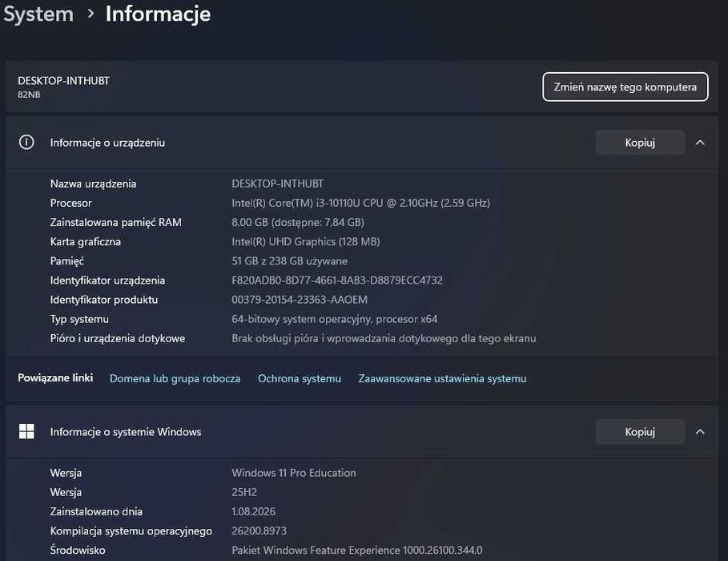Click the Zainstalowano dnia label

pyautogui.click(x=96, y=512)
